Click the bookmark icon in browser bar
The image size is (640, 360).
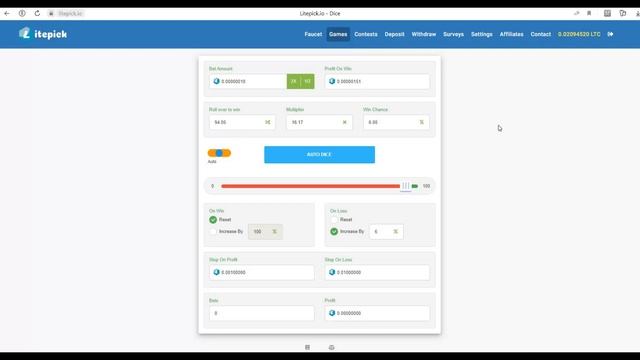point(589,13)
